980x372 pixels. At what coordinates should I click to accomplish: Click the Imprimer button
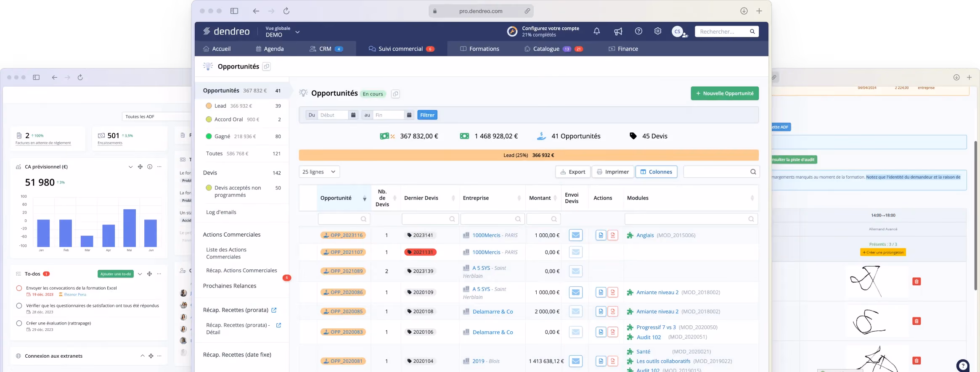click(613, 172)
